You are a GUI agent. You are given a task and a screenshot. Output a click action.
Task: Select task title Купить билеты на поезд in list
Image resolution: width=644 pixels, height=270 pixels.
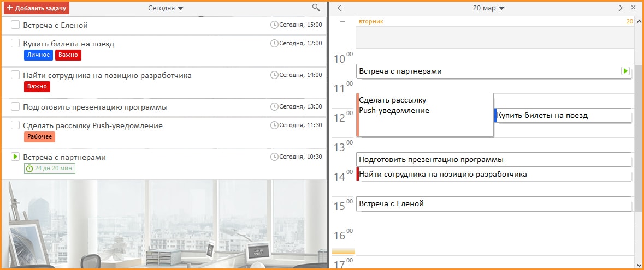[69, 44]
